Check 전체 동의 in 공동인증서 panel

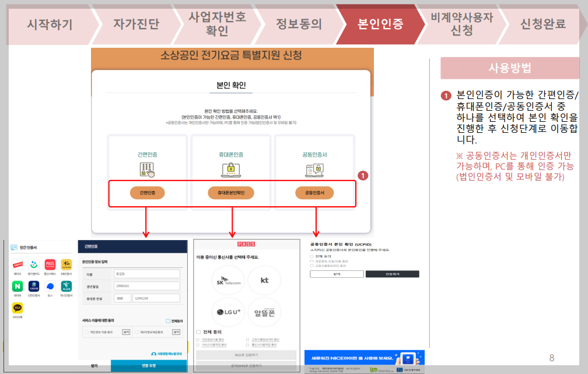pos(311,256)
